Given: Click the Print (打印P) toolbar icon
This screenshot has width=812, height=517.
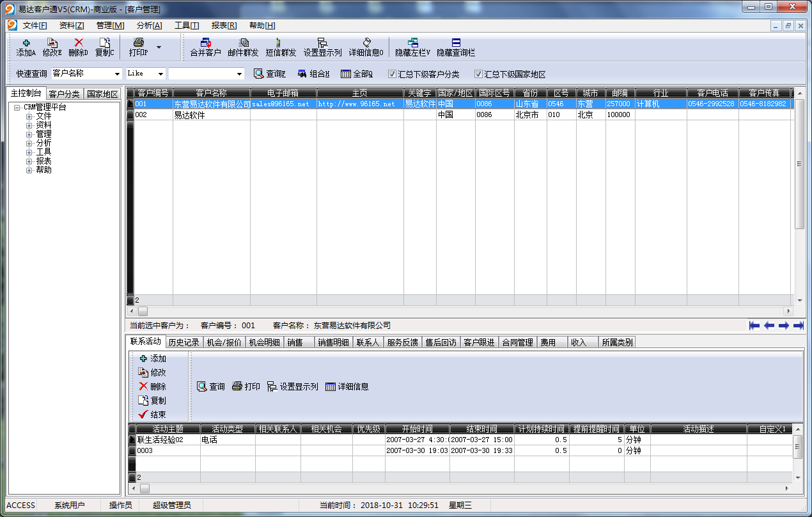Looking at the screenshot, I should click(138, 47).
